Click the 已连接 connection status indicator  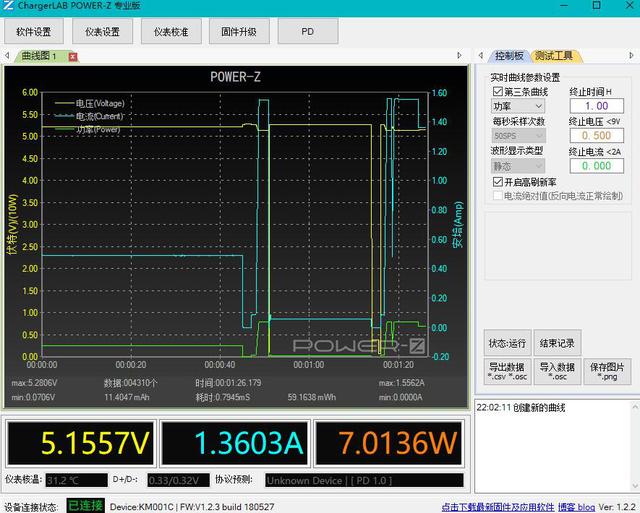[x=85, y=506]
